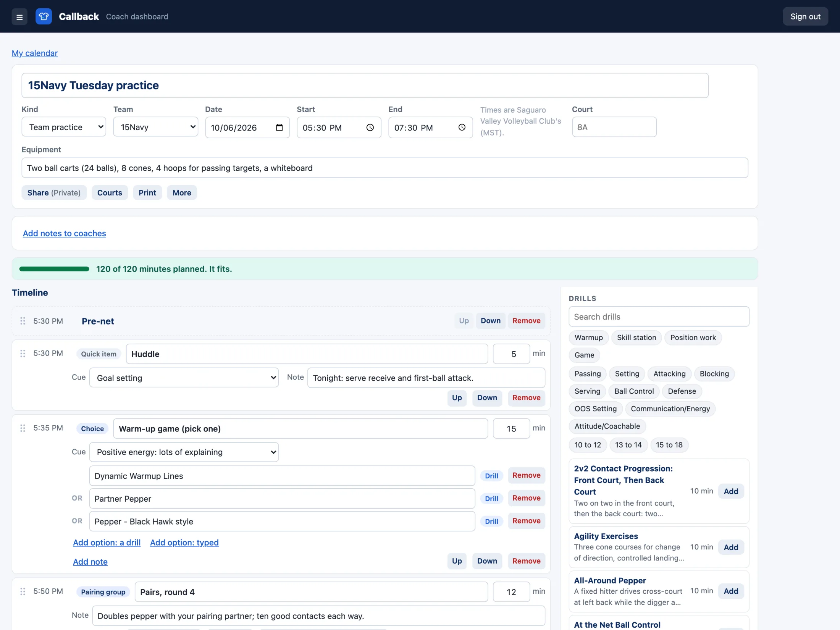Grab the drag handle on the Pairs, round 4 row
Screen dimensions: 840x630
click(x=23, y=592)
